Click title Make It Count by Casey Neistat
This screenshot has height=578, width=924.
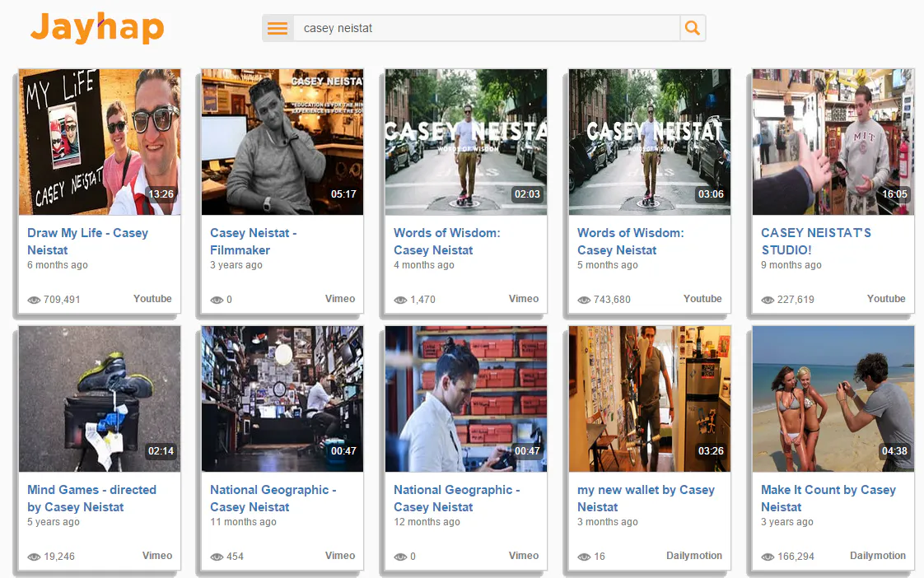(828, 498)
